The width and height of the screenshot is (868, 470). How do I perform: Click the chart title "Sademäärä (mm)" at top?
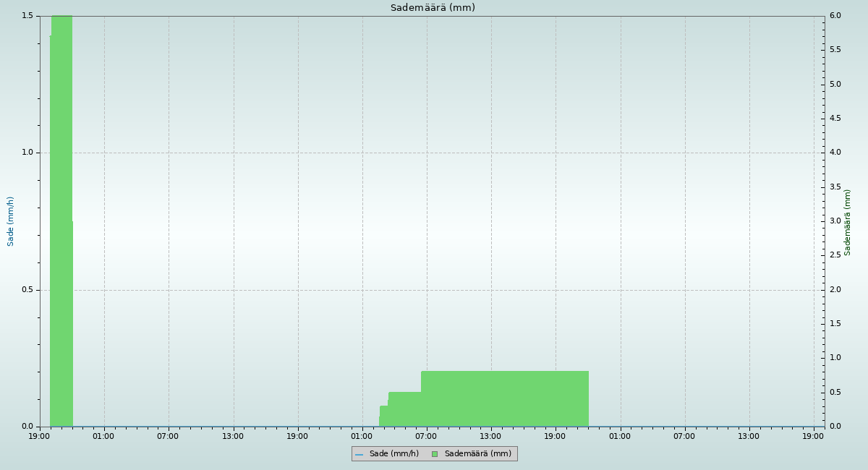(433, 8)
